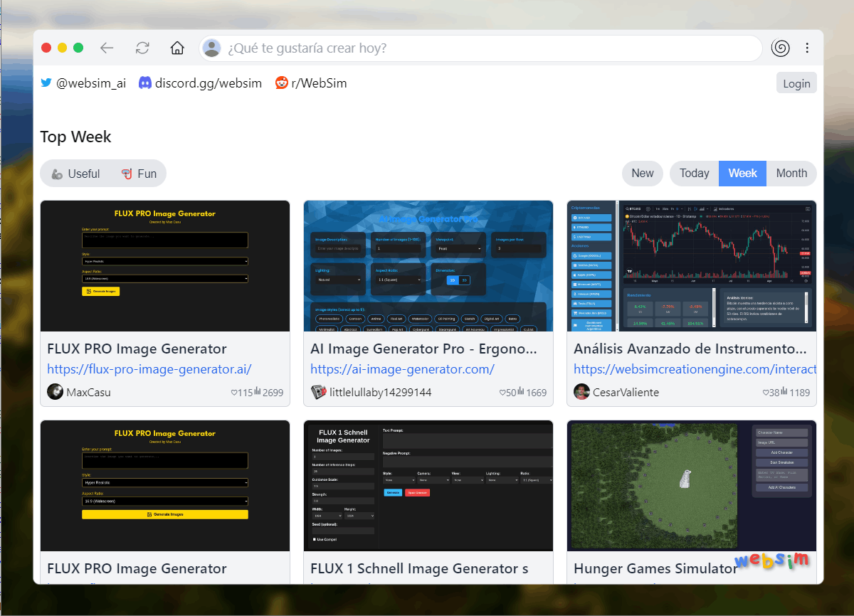Filter by Fun tag
The image size is (854, 616).
pyautogui.click(x=139, y=174)
